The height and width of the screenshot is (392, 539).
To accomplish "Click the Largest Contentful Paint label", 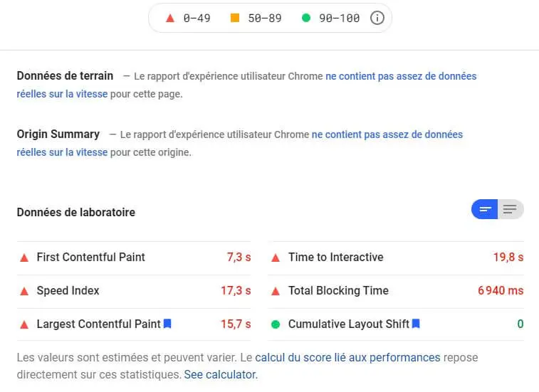I will coord(99,324).
